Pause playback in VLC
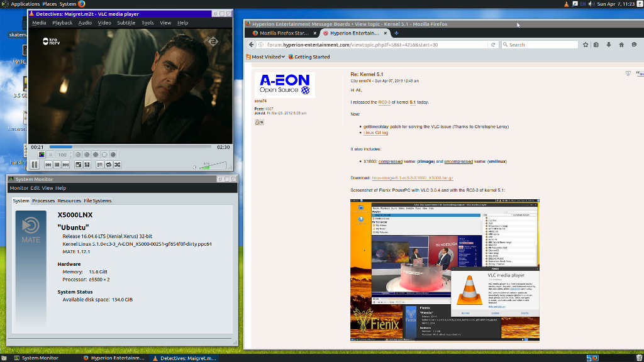Image resolution: width=644 pixels, height=362 pixels. point(35,165)
